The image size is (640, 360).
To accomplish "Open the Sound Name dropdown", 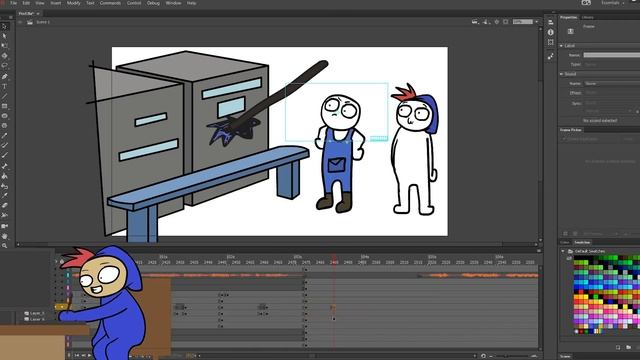I will [612, 83].
